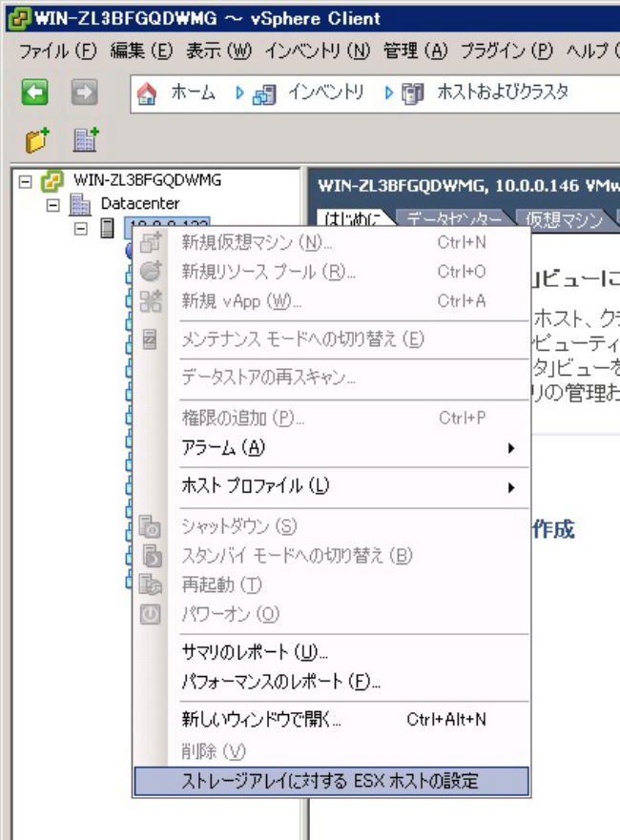The width and height of the screenshot is (620, 840).
Task: Click the shutdown menu icon
Action: point(151,526)
